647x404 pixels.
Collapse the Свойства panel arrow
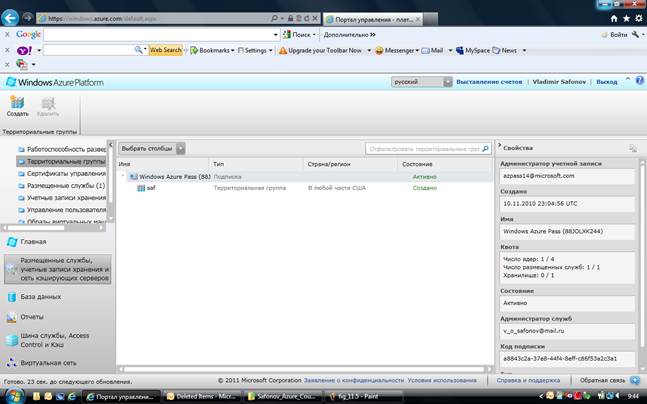499,145
